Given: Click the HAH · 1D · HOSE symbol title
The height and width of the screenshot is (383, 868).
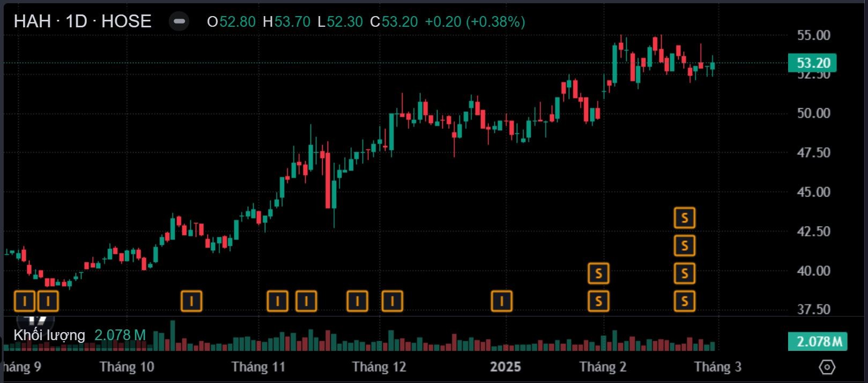Looking at the screenshot, I should tap(83, 21).
